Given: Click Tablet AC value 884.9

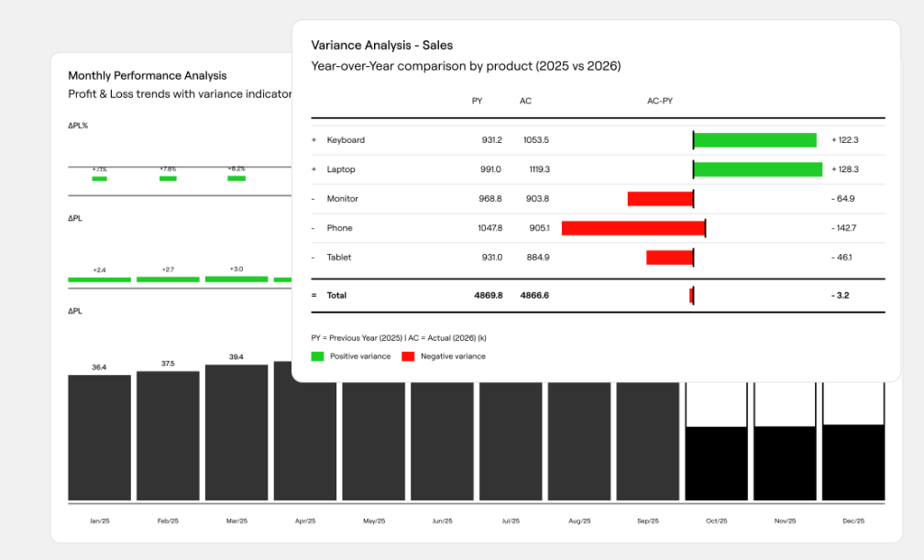Looking at the screenshot, I should click(537, 258).
